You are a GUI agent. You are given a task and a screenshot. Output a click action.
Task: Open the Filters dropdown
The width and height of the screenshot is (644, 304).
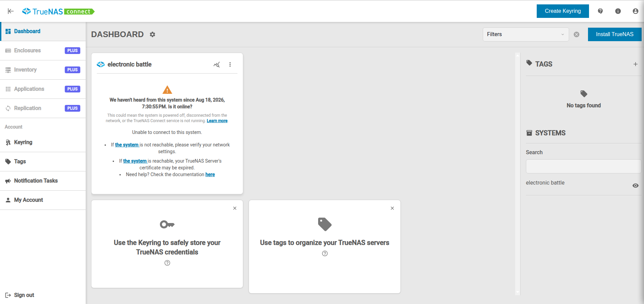coord(526,34)
